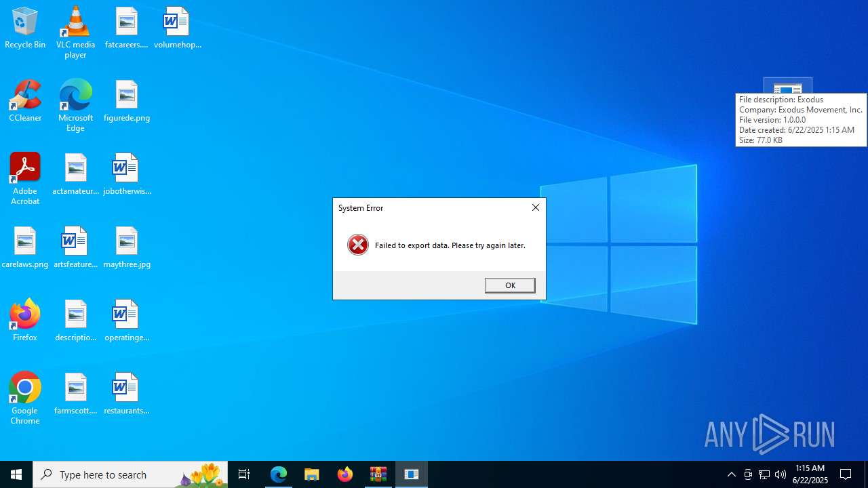Select the operatinge Word document
The image size is (868, 488).
127,321
